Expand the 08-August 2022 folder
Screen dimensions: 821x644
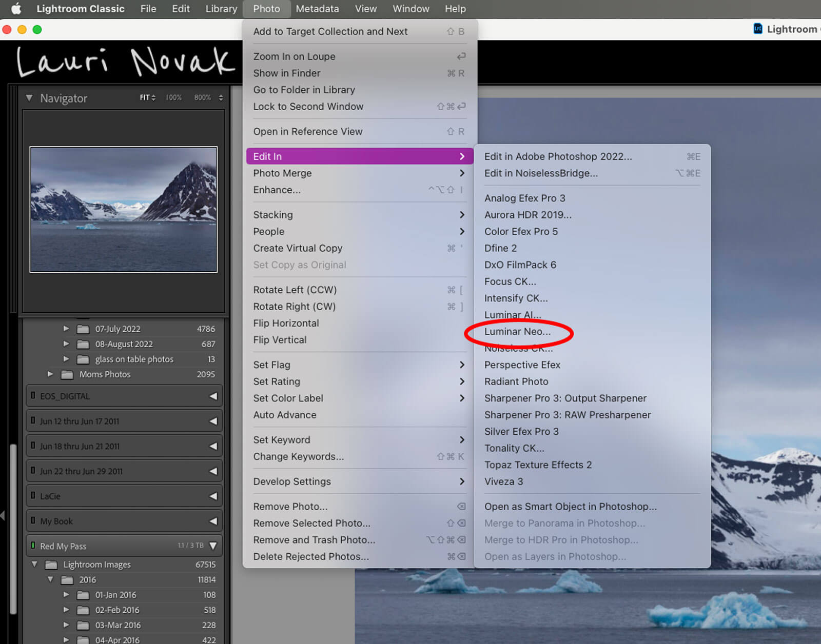[66, 344]
